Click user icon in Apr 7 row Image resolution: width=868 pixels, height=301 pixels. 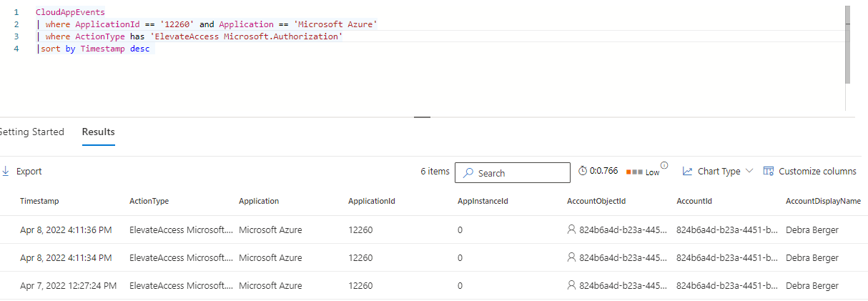pos(571,285)
